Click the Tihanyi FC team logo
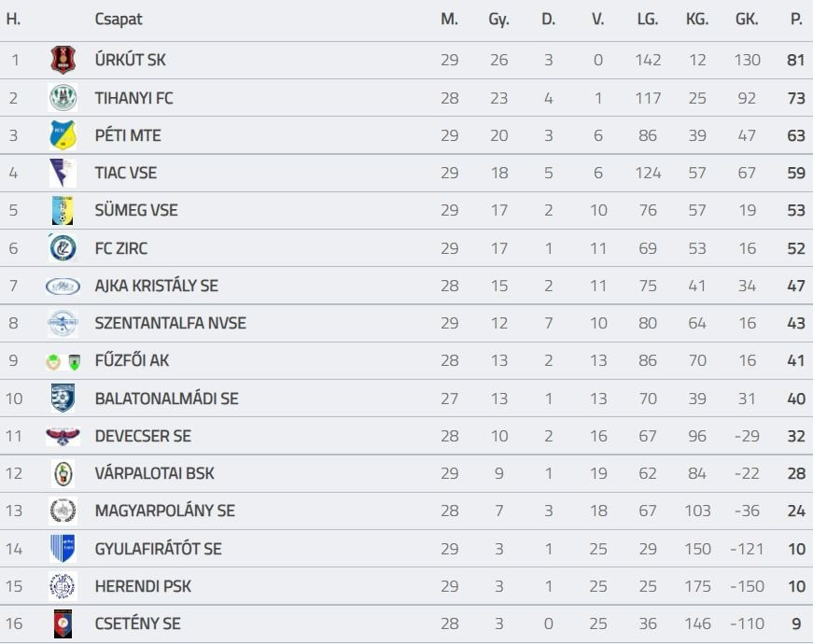 click(x=63, y=98)
